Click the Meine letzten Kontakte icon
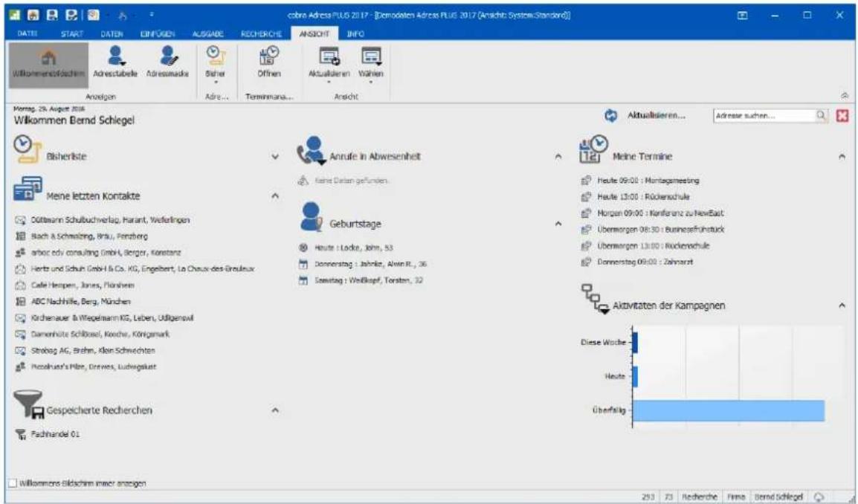Screen dimensions: 858x504 [x=28, y=190]
